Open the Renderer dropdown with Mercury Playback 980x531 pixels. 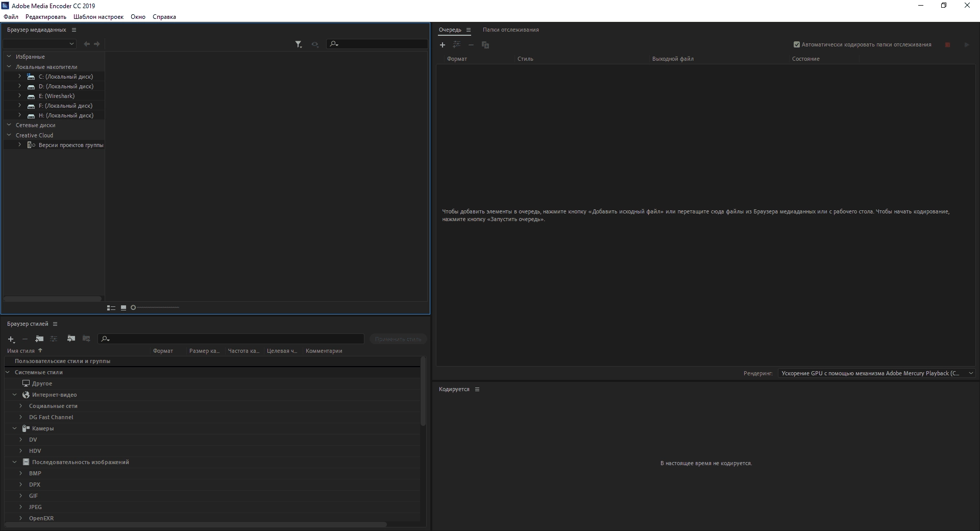(876, 374)
